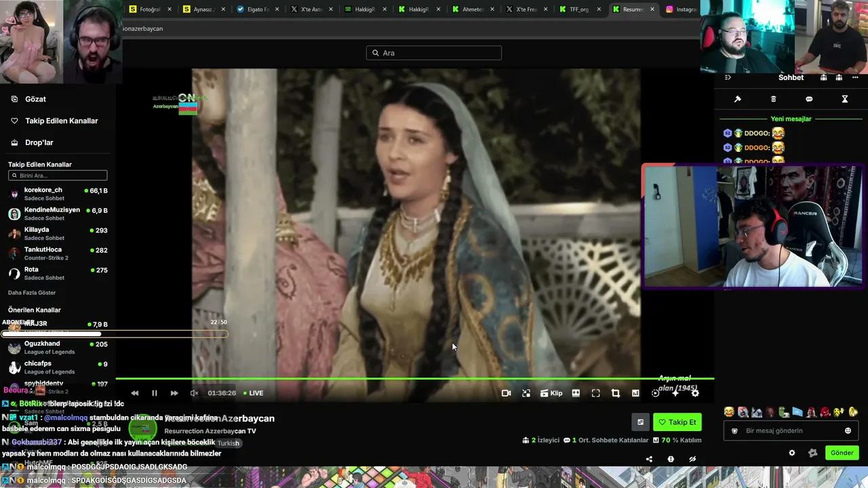Unmute the player volume
This screenshot has height=488, width=868.
194,393
